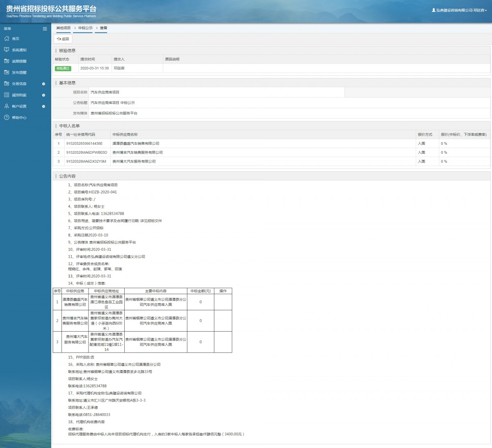Click the 贵州省招标投标公共服务平台 header title
This screenshot has height=448, width=492.
(x=51, y=9)
